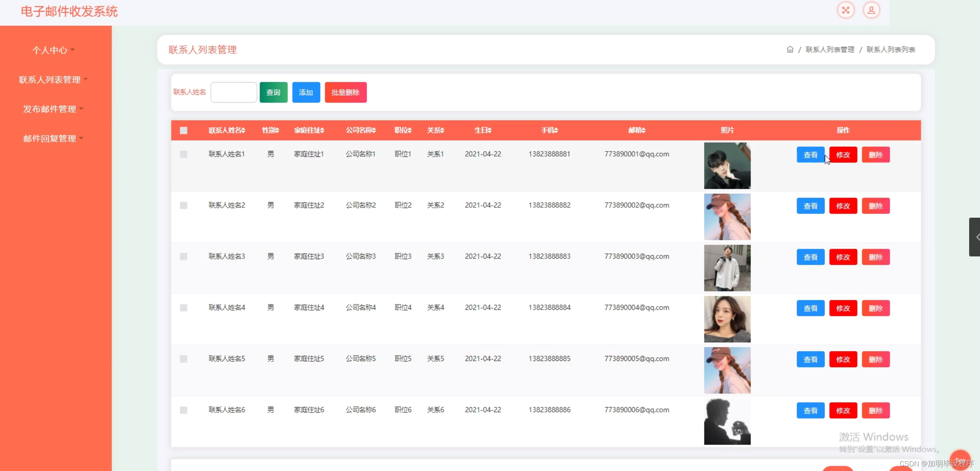Viewport: 980px width, 471px height.
Task: Sort by 公司名称 column sort icon
Action: (374, 131)
